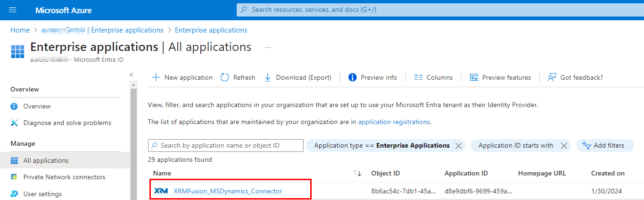
Task: Open the second Enterprise applications breadcrumb
Action: (211, 30)
